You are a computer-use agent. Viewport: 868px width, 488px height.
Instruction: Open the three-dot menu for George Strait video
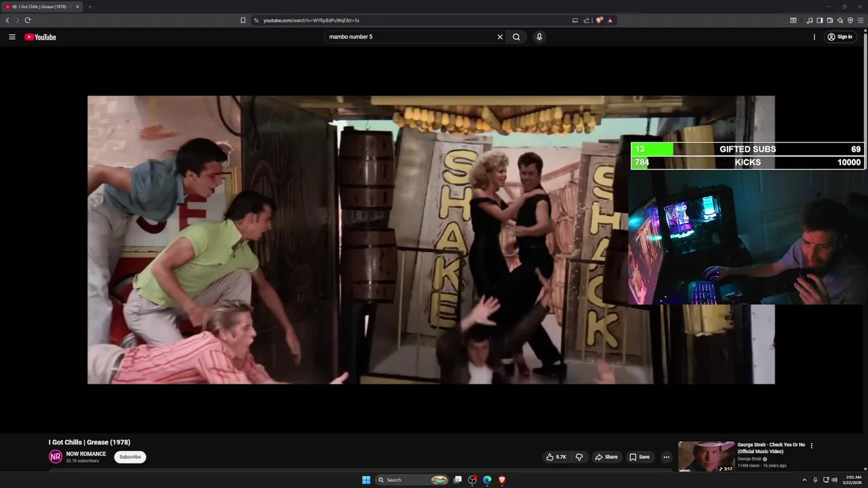812,445
